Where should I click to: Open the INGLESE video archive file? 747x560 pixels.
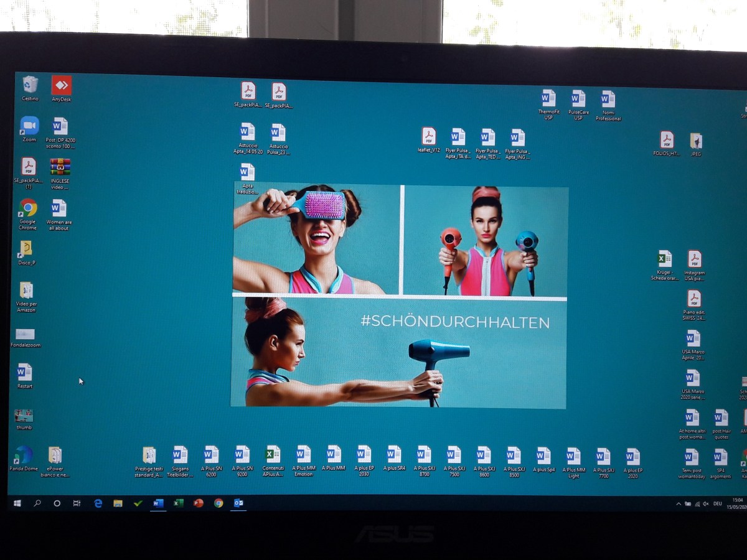(60, 167)
